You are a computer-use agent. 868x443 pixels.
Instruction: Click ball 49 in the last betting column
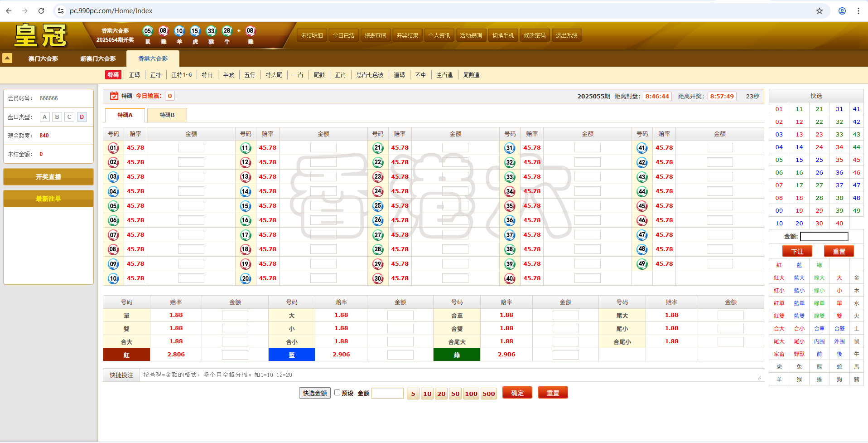click(642, 263)
